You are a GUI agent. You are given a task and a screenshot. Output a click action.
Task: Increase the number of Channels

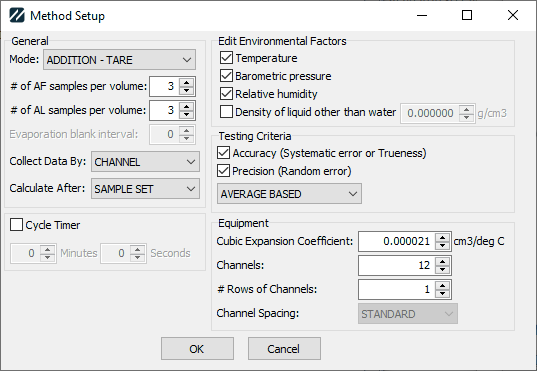pos(442,261)
